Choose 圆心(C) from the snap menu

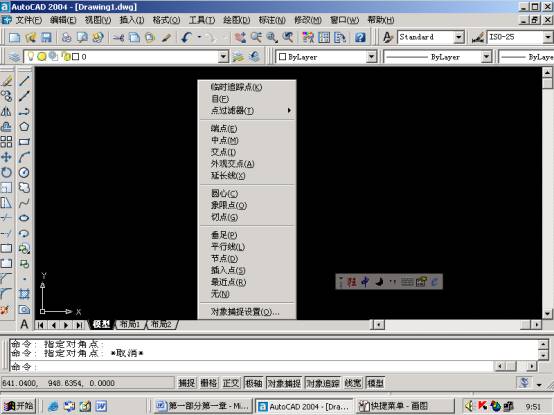coord(247,194)
